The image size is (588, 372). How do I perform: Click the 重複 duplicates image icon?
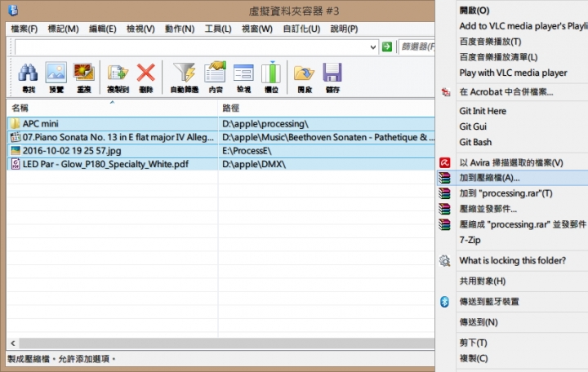tap(83, 73)
